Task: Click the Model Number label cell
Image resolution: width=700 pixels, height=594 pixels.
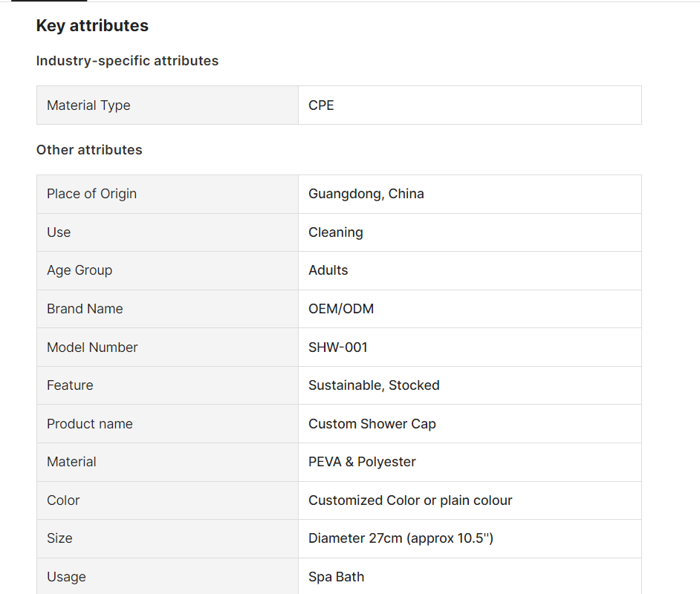Action: 167,347
